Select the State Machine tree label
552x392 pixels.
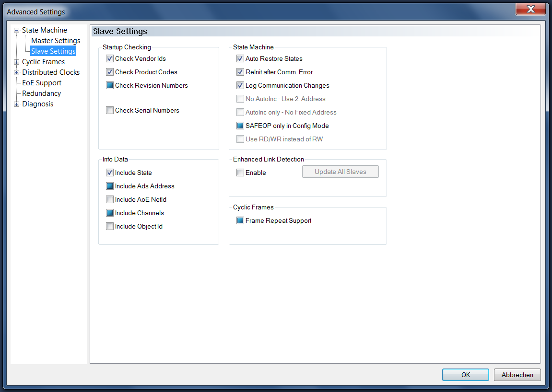44,30
